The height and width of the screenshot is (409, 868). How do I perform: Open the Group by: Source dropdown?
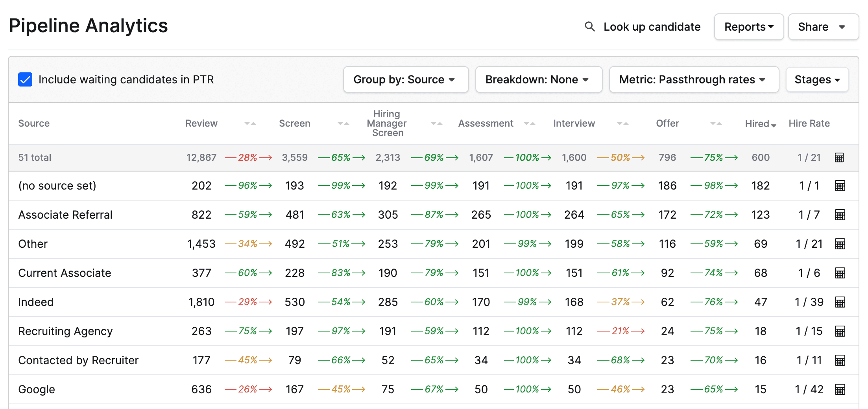pyautogui.click(x=405, y=79)
